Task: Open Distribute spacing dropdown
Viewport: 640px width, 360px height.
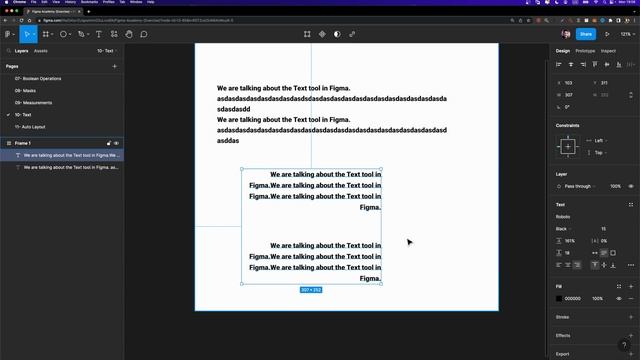Action: 631,64
